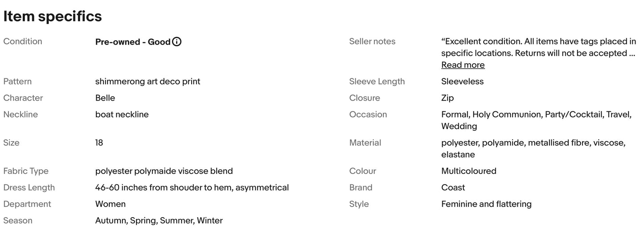Click the Coast brand value
Image resolution: width=644 pixels, height=239 pixels.
click(453, 187)
